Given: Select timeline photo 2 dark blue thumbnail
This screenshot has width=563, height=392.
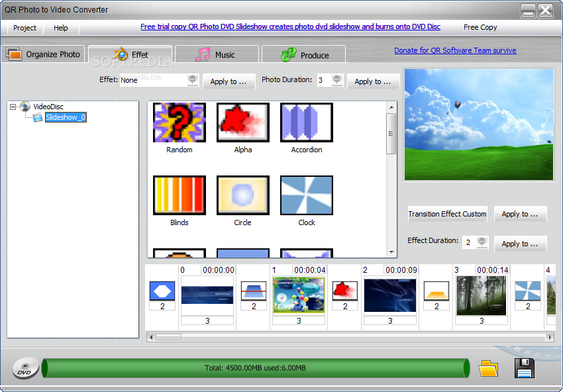Looking at the screenshot, I should click(390, 295).
